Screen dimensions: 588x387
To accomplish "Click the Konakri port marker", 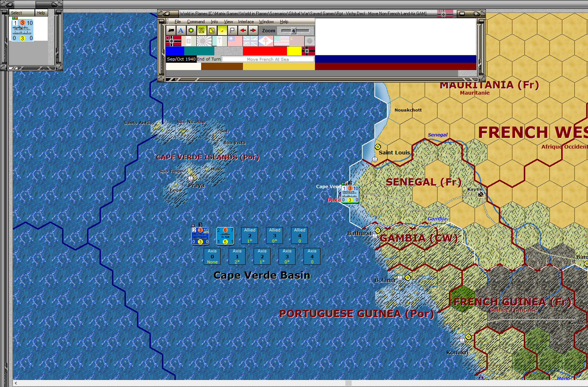I will [x=462, y=340].
